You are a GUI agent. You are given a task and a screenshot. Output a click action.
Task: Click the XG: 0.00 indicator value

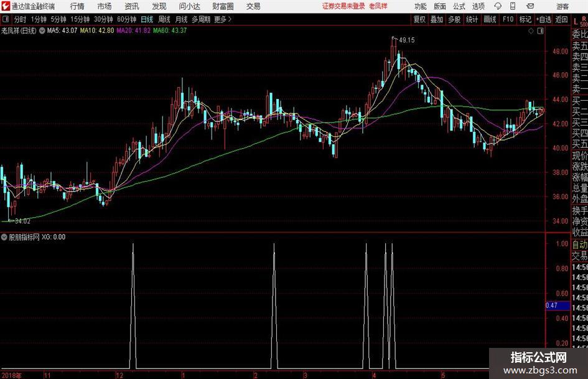[x=54, y=237]
